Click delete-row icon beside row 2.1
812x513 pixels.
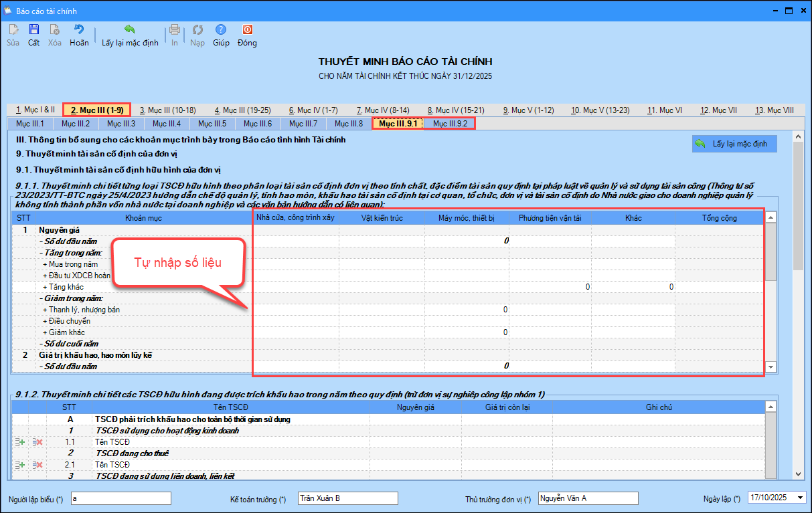(x=37, y=465)
